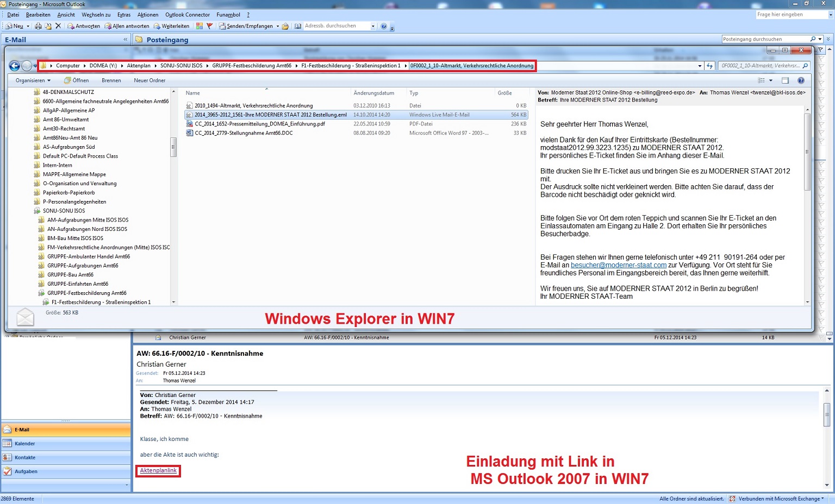The image size is (835, 504).
Task: Collapse the E-Mail navigation pane
Action: (126, 40)
